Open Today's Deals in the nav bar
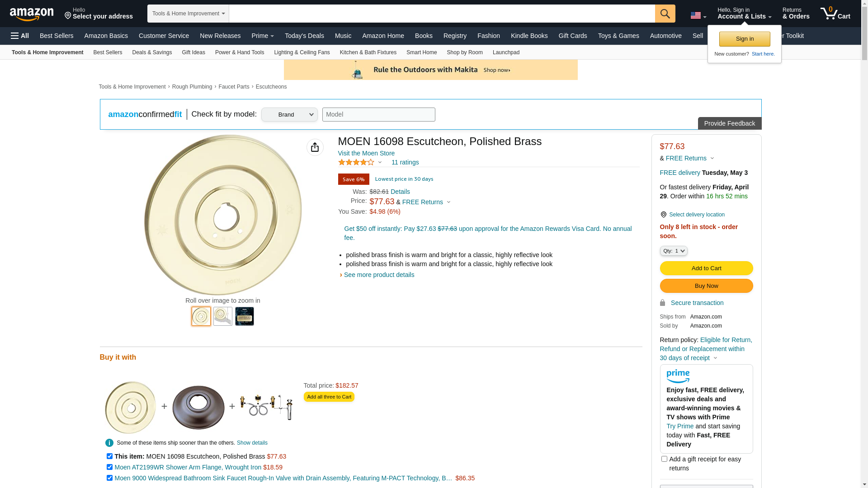This screenshot has height=488, width=868. 304,36
